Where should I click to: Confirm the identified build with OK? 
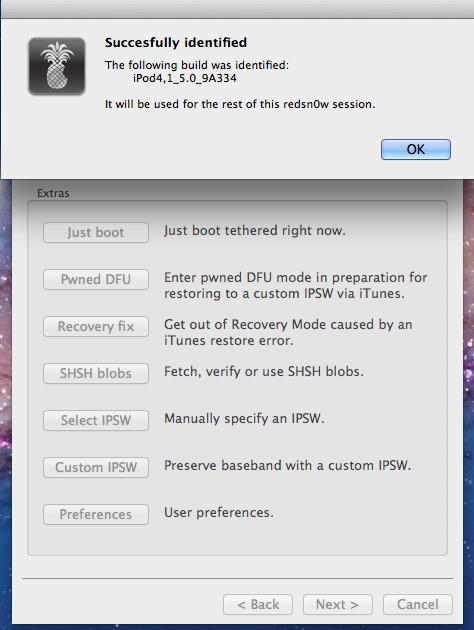pos(416,149)
